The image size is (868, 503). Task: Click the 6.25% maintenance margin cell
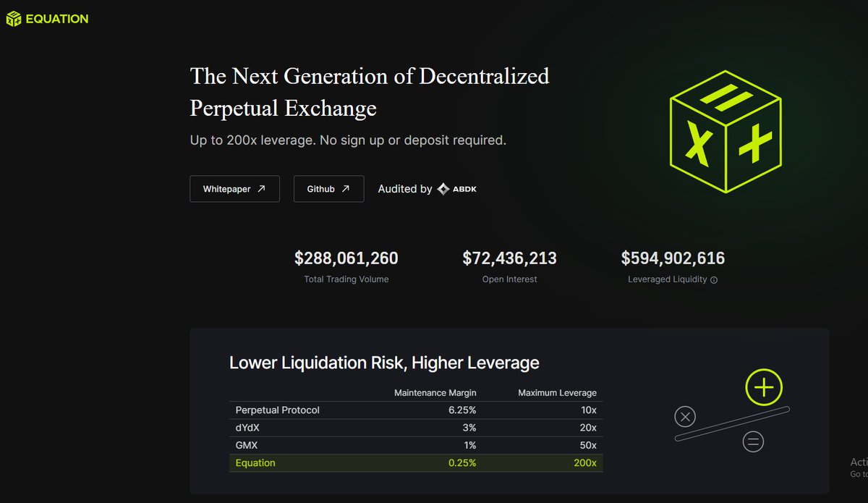coord(462,410)
